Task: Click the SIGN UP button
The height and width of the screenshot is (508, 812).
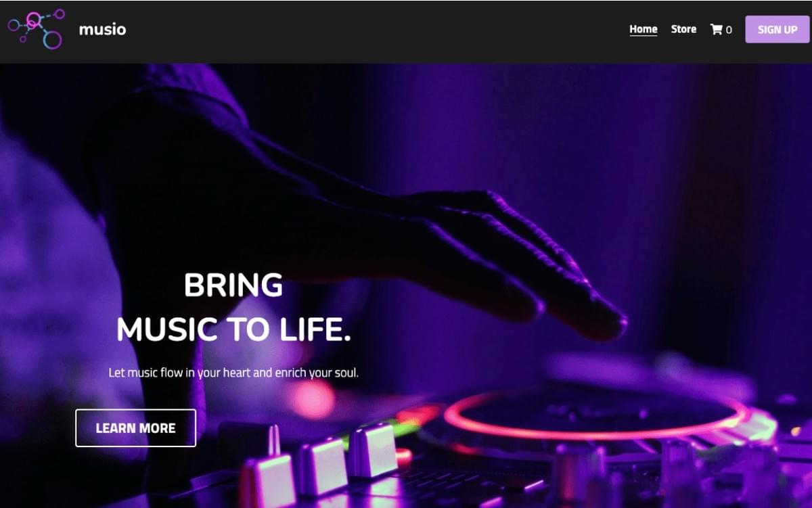Action: [x=777, y=30]
